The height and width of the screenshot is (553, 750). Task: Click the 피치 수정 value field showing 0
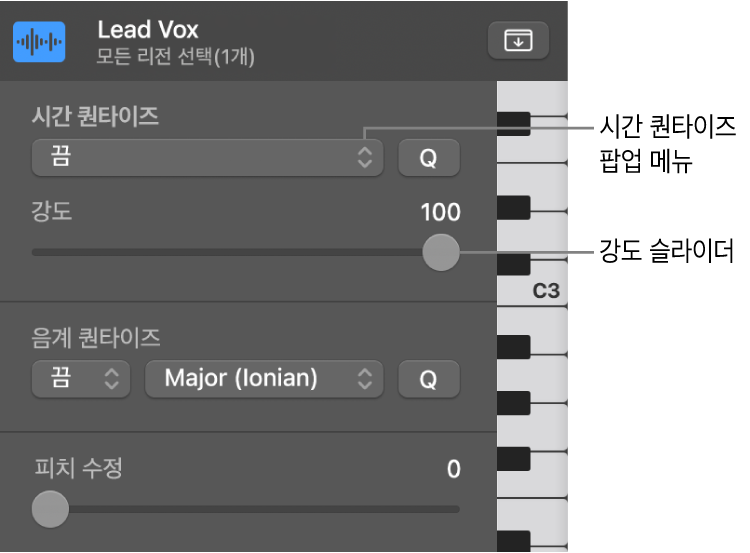[453, 468]
